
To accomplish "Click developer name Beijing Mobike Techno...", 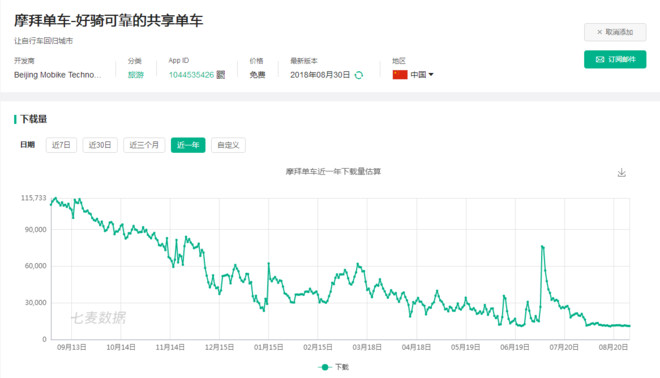I will coord(58,75).
